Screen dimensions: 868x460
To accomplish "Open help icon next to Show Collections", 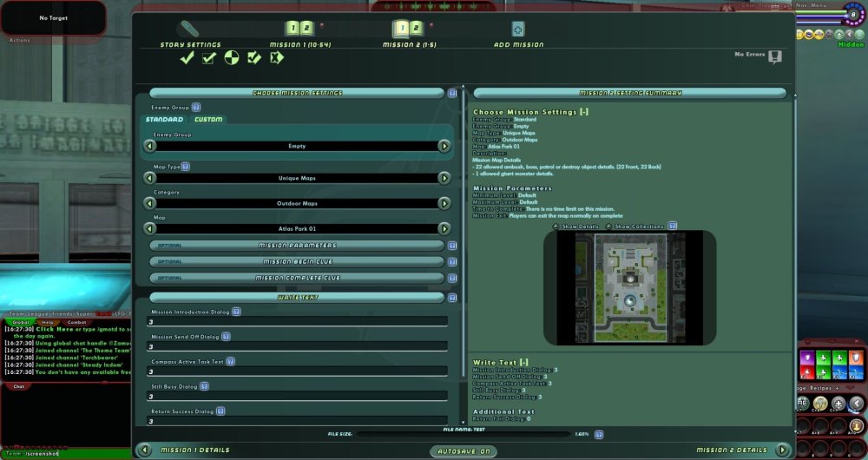I will pos(672,226).
